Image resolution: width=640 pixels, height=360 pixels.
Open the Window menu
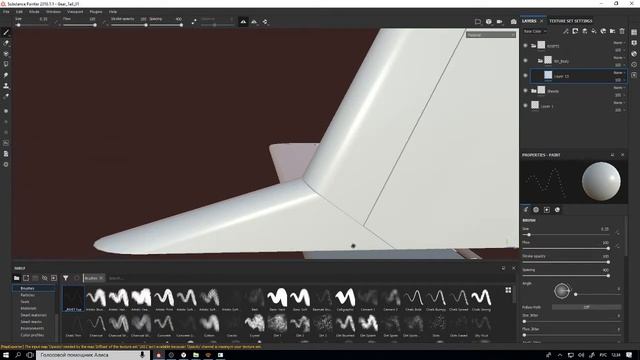(53, 12)
